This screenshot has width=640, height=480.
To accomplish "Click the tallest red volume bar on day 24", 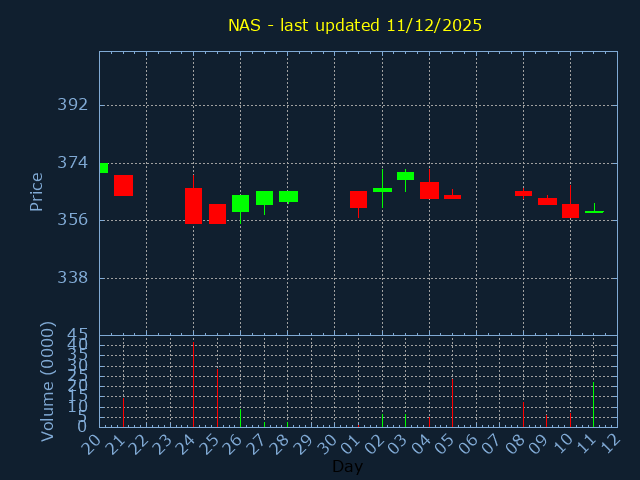I will (193, 385).
